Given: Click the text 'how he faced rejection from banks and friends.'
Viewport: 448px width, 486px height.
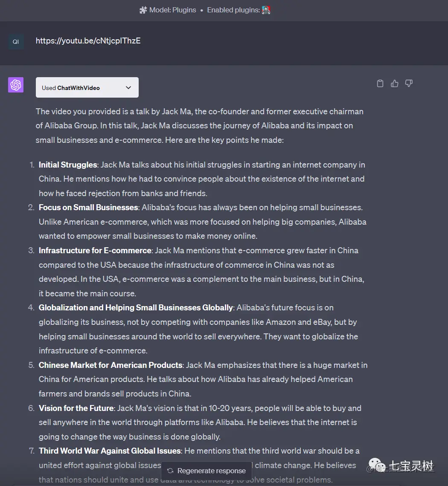Looking at the screenshot, I should click(x=123, y=194).
